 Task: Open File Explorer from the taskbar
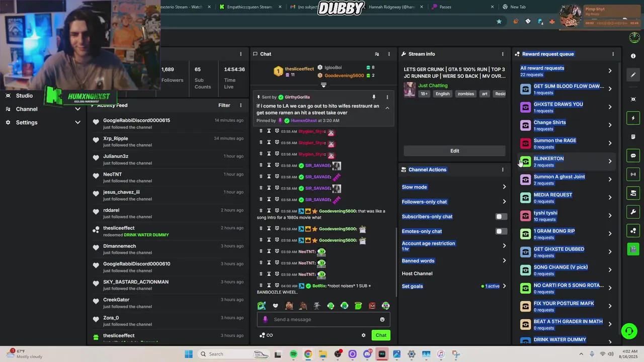click(323, 354)
